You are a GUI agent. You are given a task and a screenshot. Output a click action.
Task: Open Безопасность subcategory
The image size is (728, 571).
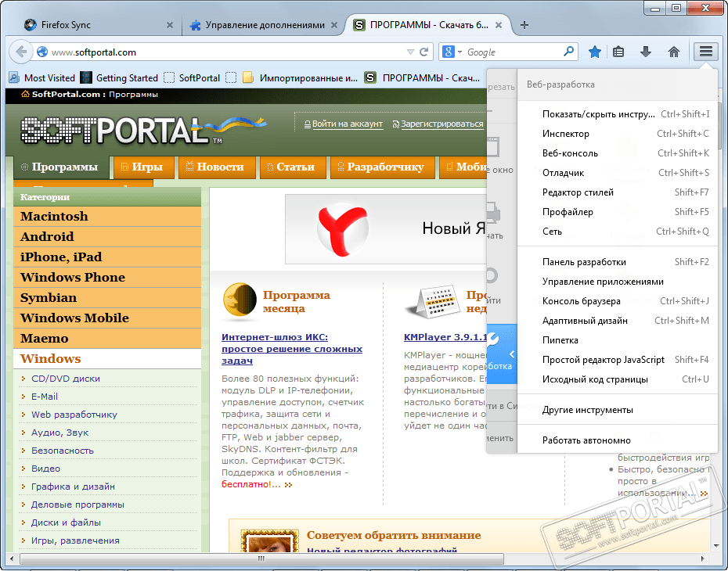click(x=62, y=451)
